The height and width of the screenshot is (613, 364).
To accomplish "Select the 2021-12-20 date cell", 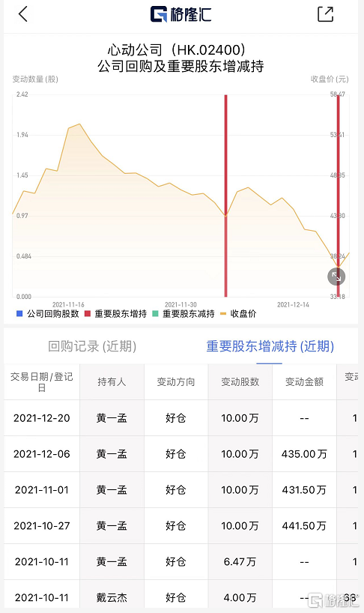I will click(42, 418).
